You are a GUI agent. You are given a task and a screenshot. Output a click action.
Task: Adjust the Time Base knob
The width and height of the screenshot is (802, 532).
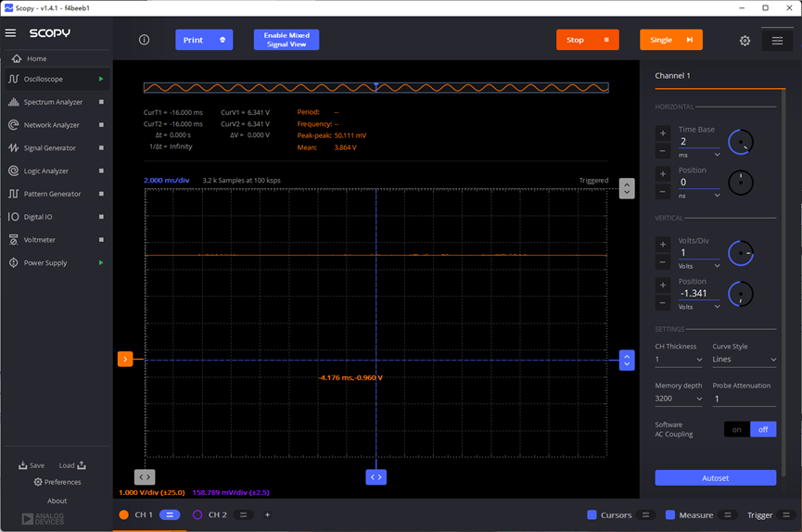point(740,142)
